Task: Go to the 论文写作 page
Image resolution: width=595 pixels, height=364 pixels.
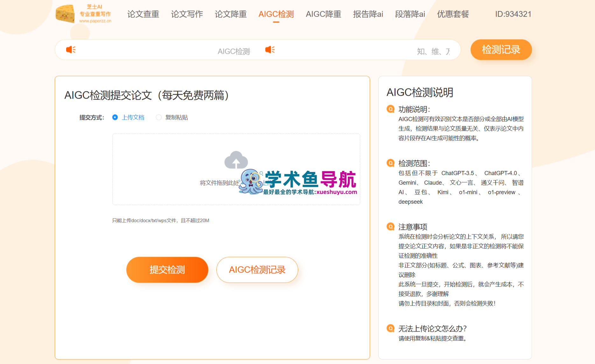Action: (187, 14)
